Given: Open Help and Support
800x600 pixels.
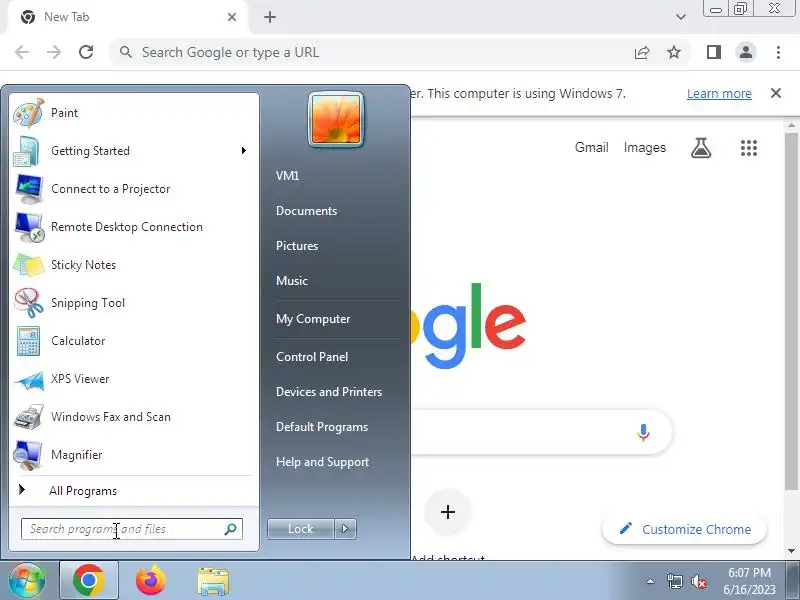Looking at the screenshot, I should click(322, 462).
